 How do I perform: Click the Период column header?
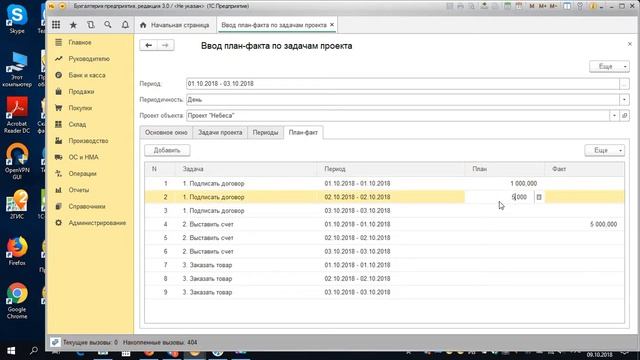391,169
